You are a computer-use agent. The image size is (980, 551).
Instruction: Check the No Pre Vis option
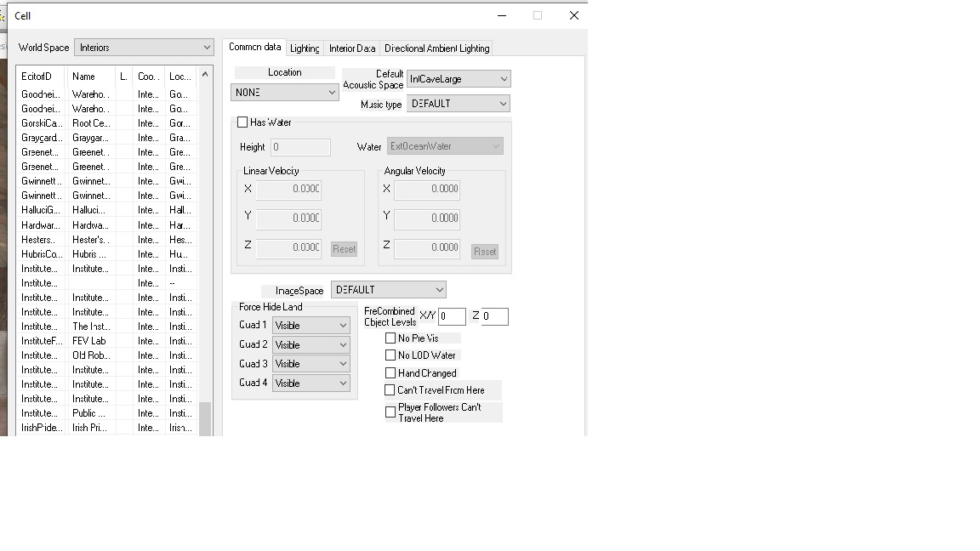[x=390, y=338]
